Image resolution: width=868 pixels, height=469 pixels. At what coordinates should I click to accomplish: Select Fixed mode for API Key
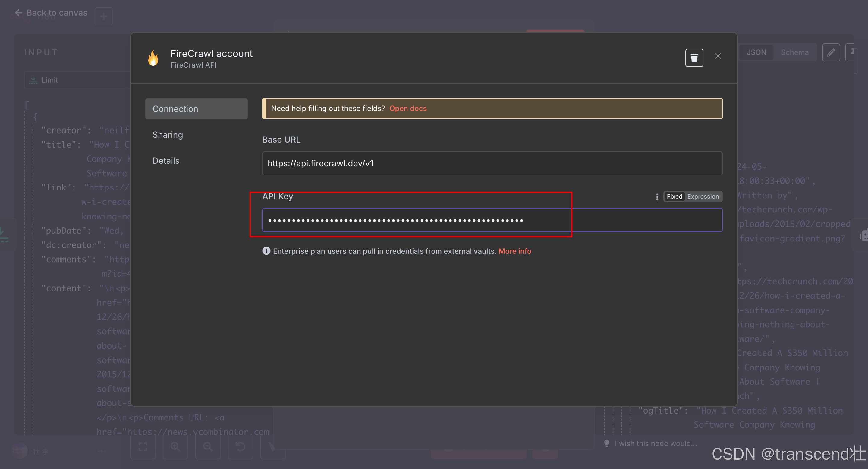pos(674,197)
